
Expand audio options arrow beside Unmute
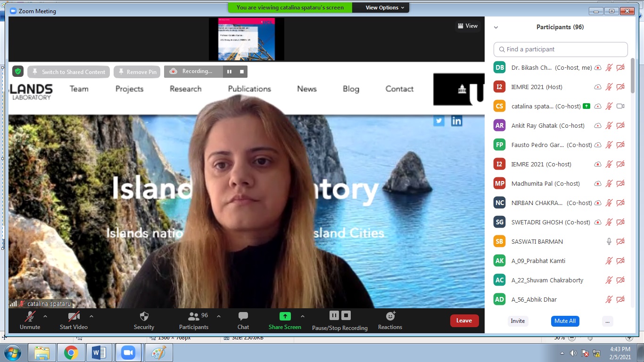pos(45,316)
